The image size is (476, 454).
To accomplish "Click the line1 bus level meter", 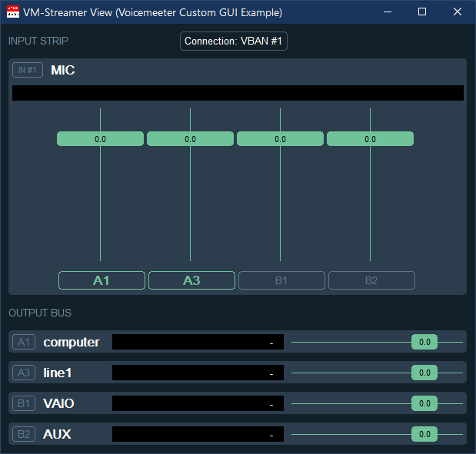I will tap(198, 373).
